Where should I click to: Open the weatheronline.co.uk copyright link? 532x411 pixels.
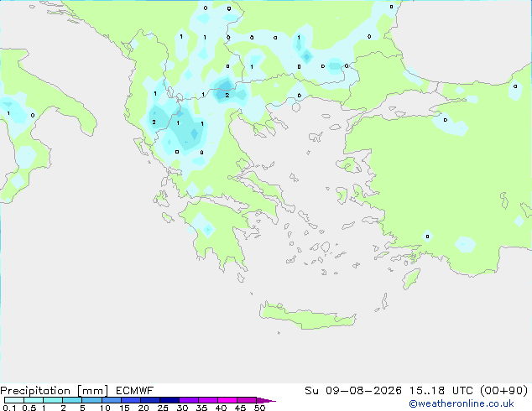(x=462, y=404)
